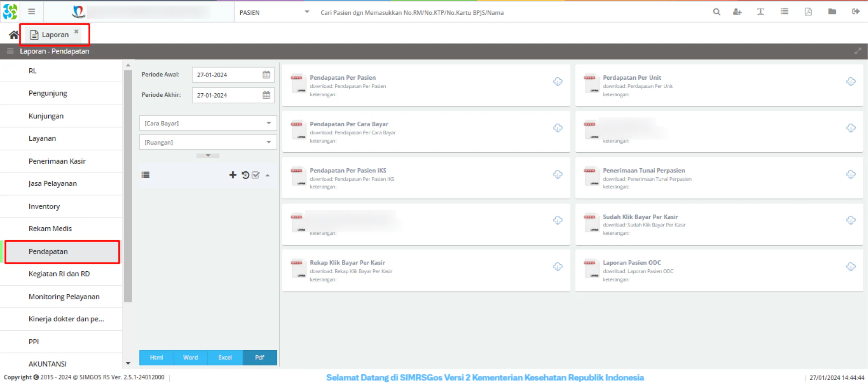Screen dimensions: 868x385
Task: Click the home icon beside the Laporan tab
Action: 14,35
